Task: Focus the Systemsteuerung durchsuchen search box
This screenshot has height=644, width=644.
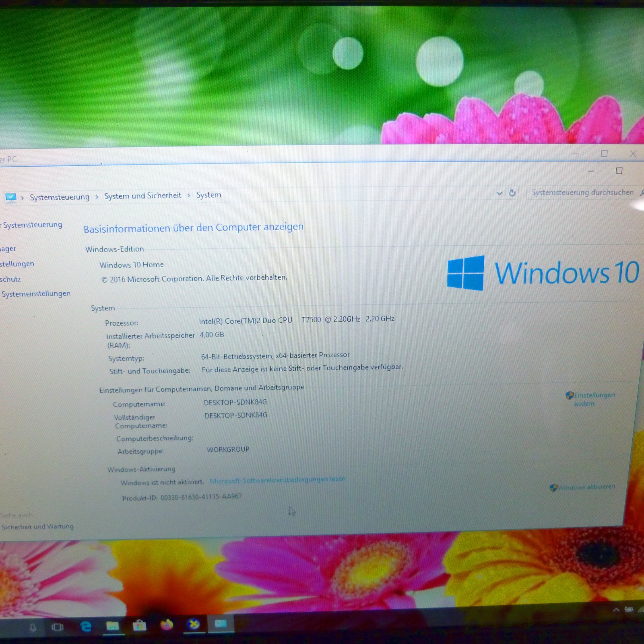Action: point(583,192)
